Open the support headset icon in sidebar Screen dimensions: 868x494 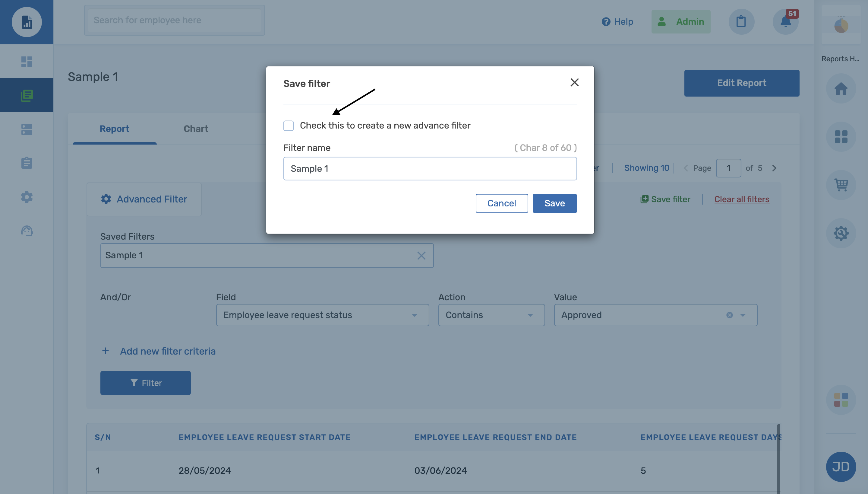click(x=27, y=231)
